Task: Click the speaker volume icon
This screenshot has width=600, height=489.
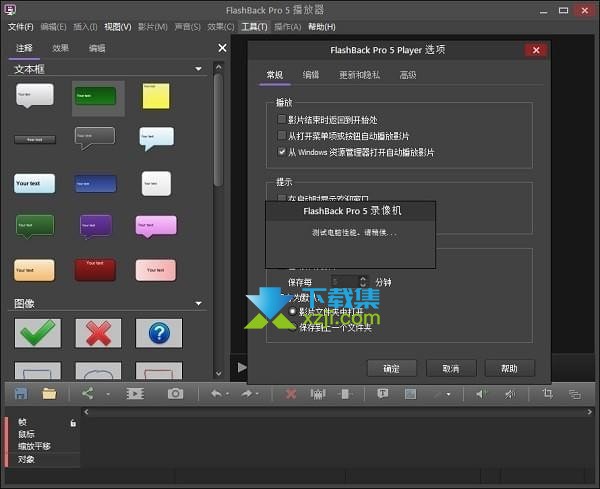Action: pos(482,394)
